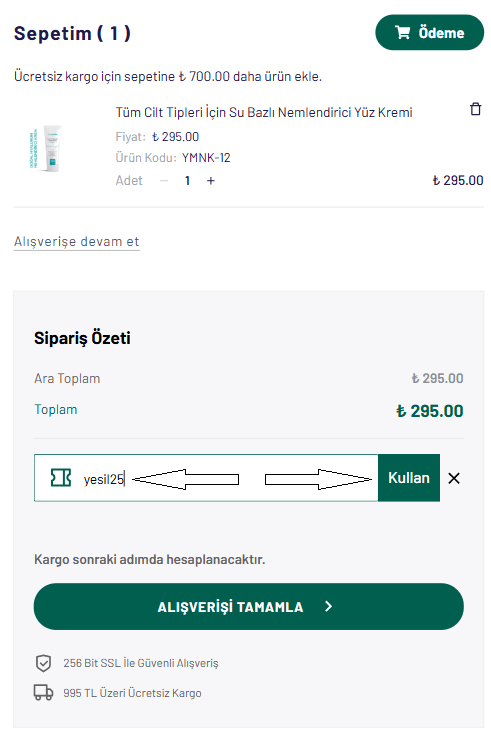
Task: Click the 256 Bit SSL Güvenli Alışveriş text
Action: 141,663
